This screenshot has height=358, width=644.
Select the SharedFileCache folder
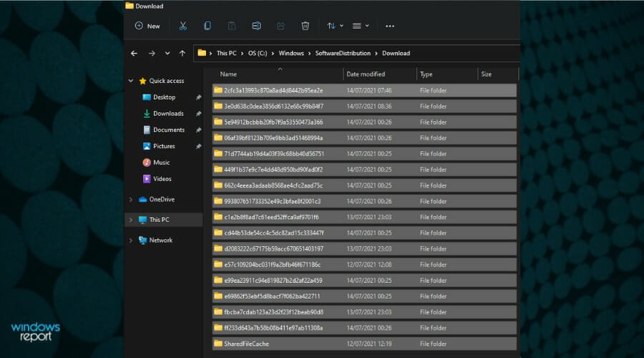(x=364, y=344)
